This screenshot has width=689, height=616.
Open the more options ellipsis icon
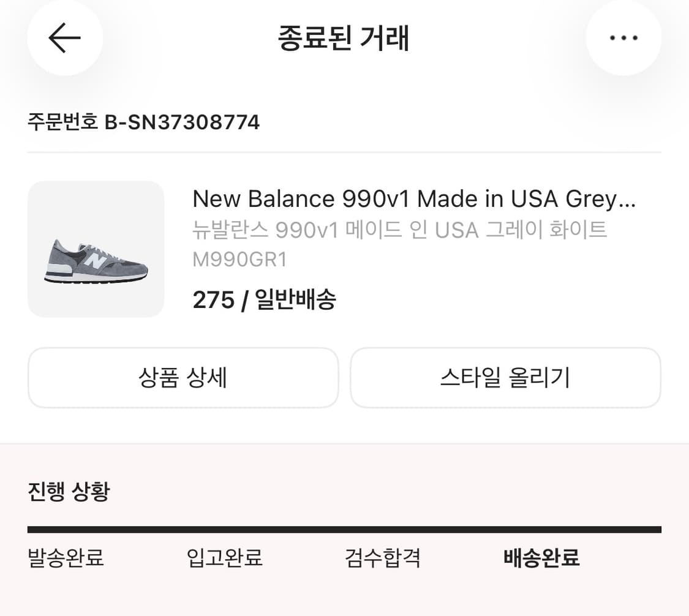[623, 38]
